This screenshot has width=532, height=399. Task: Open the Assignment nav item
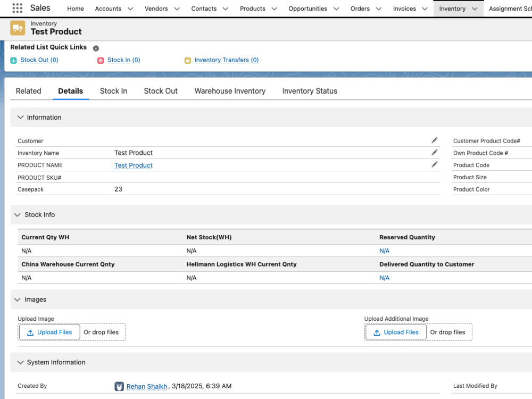[510, 9]
